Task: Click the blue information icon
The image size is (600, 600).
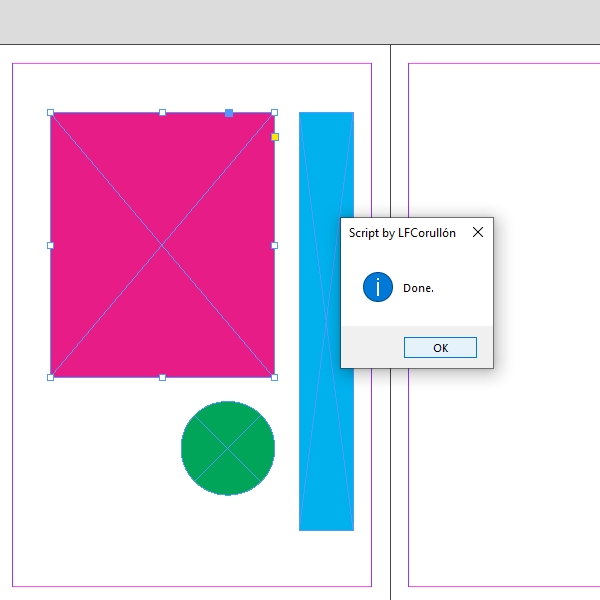Action: click(x=377, y=287)
